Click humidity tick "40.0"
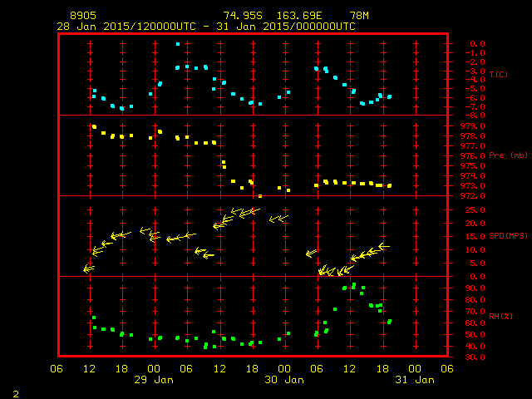The width and height of the screenshot is (532, 399). pos(475,347)
